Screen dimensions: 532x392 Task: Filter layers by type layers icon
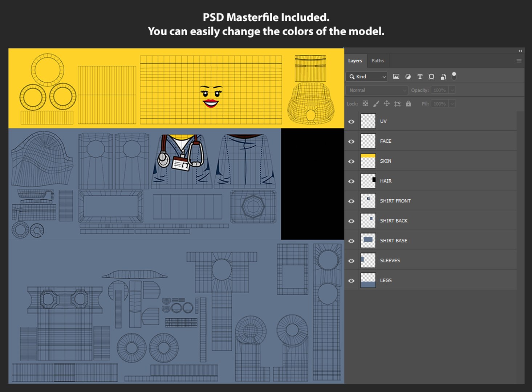pos(420,77)
